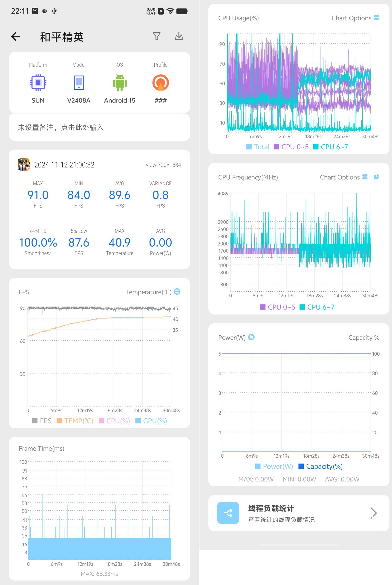This screenshot has width=392, height=585.
Task: Toggle Capacity(%) legend series
Action: (320, 466)
